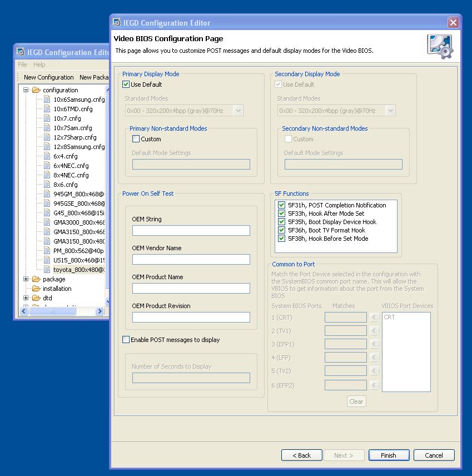Uncheck 5F31h POST Completion Notification

click(282, 205)
